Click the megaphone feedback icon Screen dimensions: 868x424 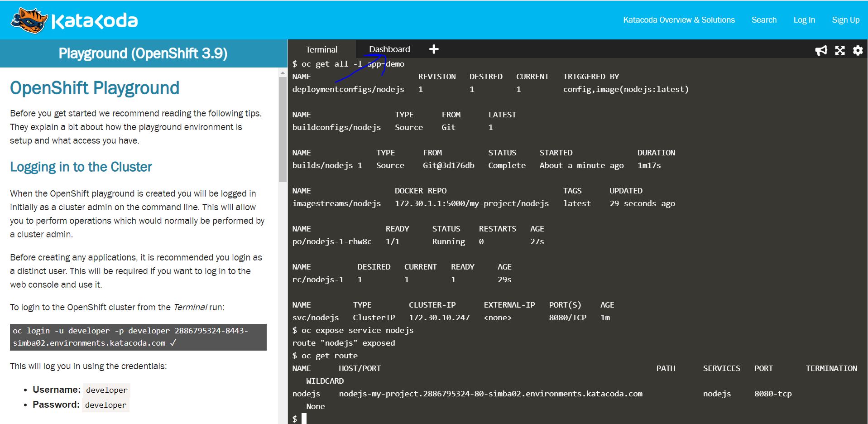point(821,50)
